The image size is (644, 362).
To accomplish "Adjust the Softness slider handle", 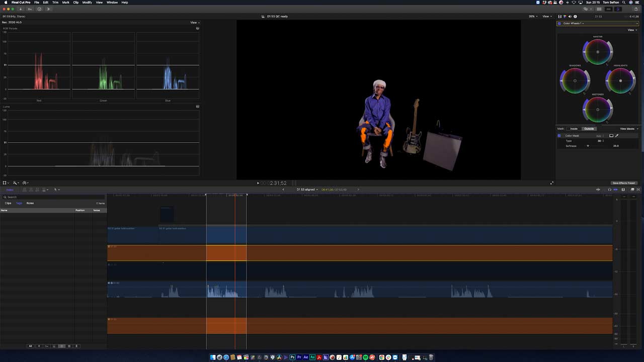I will tap(588, 146).
